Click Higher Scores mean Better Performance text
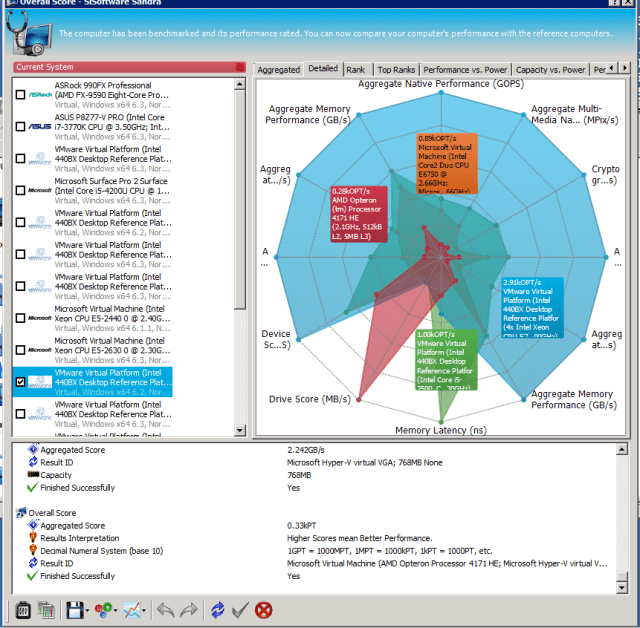Image resolution: width=640 pixels, height=628 pixels. 360,538
